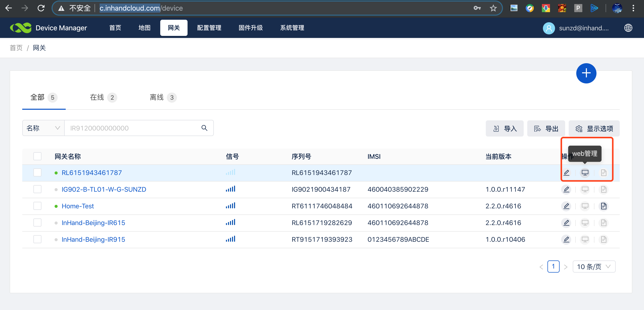The width and height of the screenshot is (644, 310).
Task: Check the box for IG902-B-TL01-W-G-SUNZD
Action: coord(37,189)
